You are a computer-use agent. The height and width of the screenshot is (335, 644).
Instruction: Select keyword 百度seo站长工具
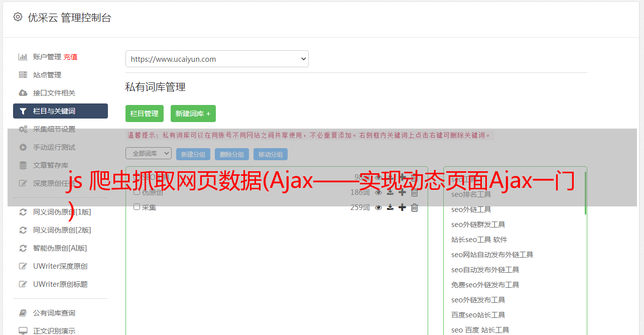[478, 315]
